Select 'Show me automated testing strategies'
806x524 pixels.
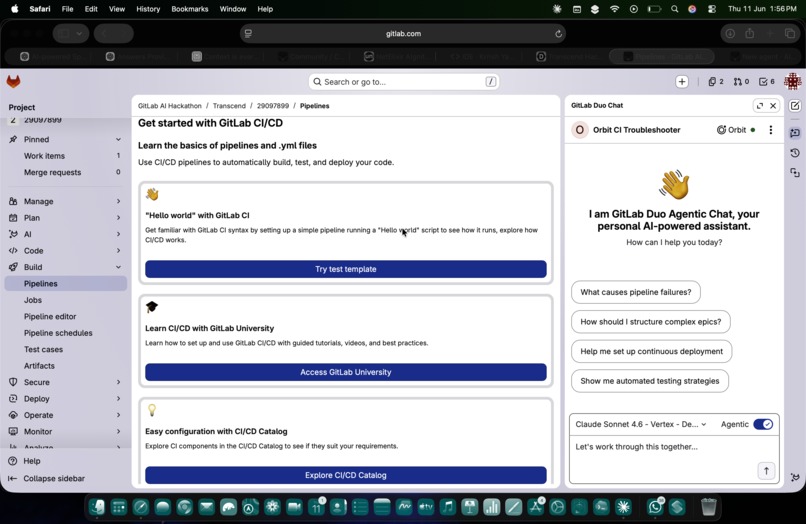click(649, 381)
